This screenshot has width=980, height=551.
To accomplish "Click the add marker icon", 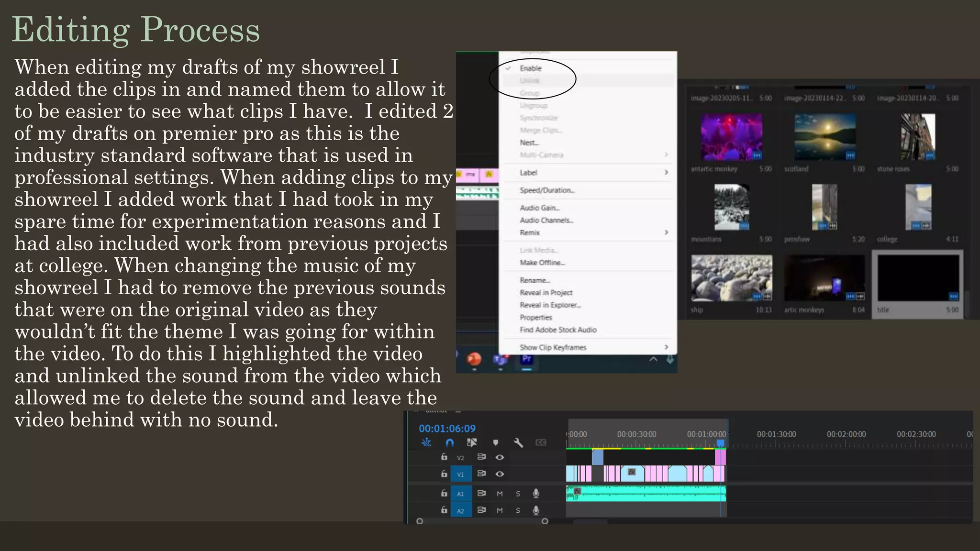I will point(496,442).
